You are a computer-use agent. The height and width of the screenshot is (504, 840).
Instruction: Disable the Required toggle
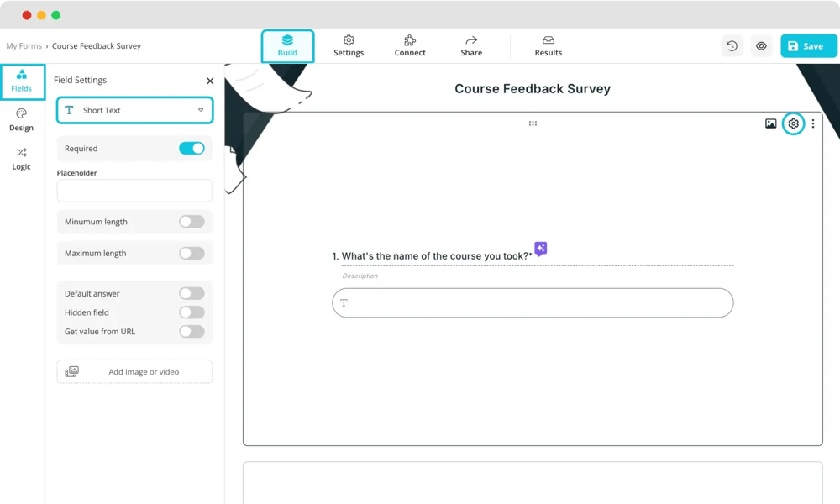tap(192, 149)
